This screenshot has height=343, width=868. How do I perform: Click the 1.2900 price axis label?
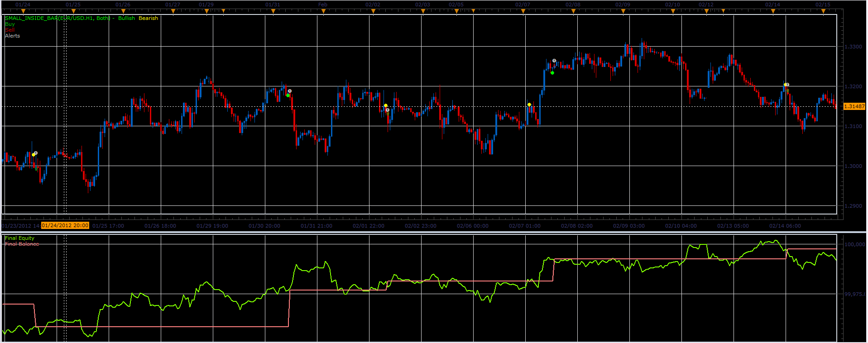point(853,206)
